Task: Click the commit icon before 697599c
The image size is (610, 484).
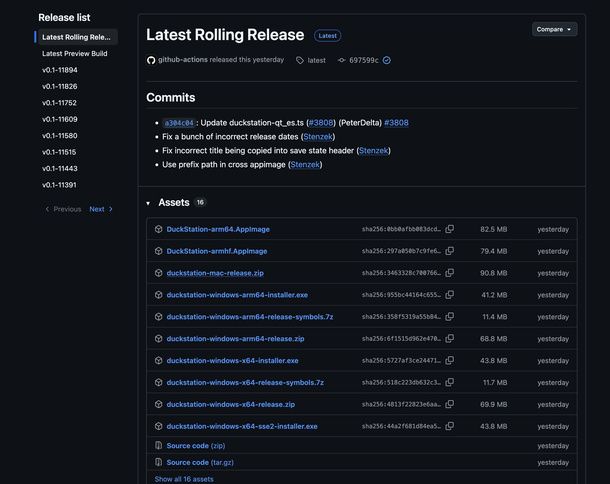Action: [x=342, y=60]
